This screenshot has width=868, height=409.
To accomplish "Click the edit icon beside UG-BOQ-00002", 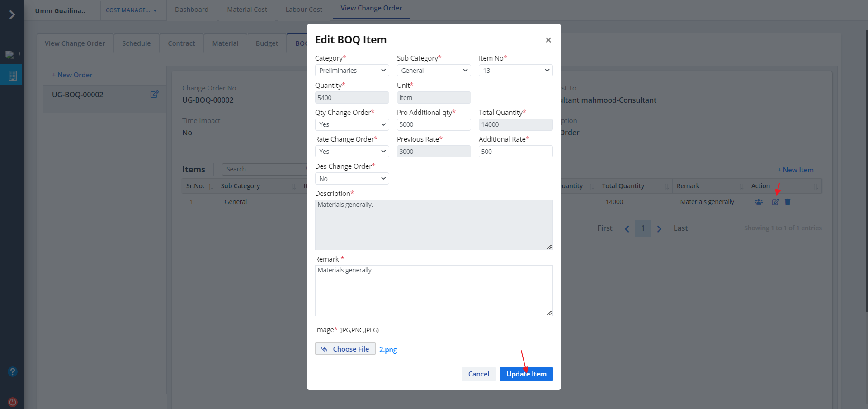I will pos(154,95).
